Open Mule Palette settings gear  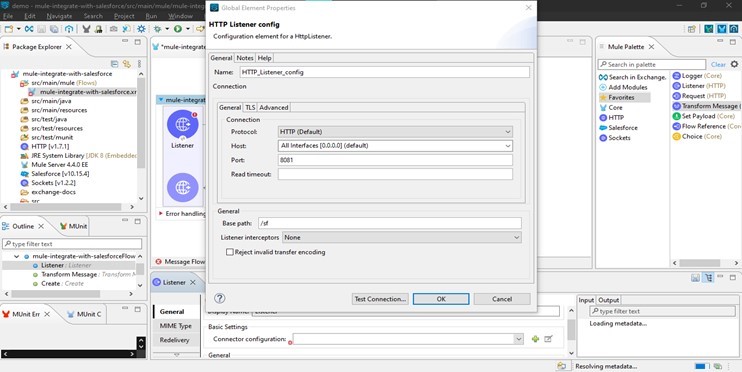734,64
